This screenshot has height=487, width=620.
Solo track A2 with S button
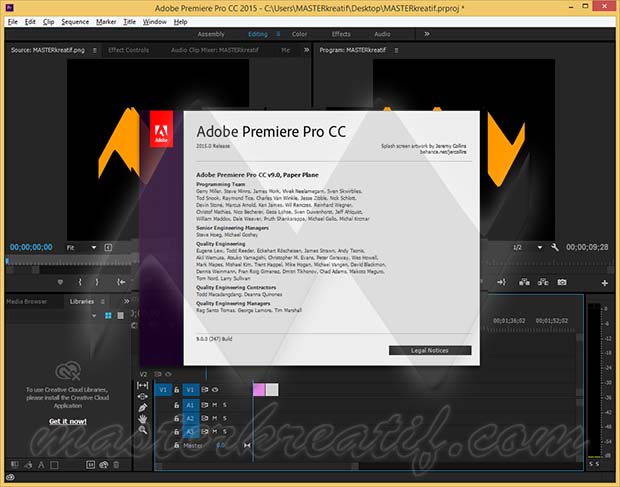point(225,418)
